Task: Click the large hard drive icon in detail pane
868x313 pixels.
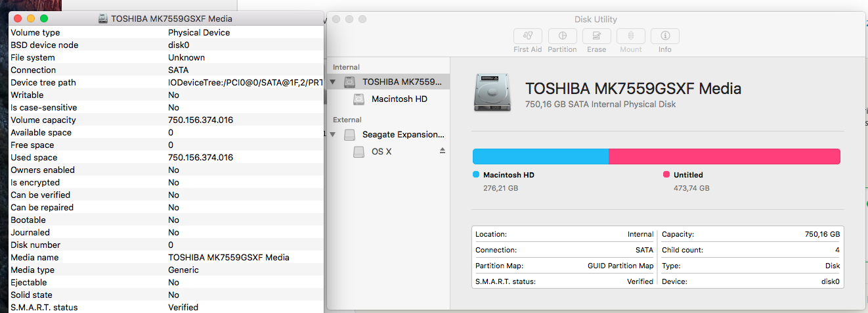Action: [492, 93]
